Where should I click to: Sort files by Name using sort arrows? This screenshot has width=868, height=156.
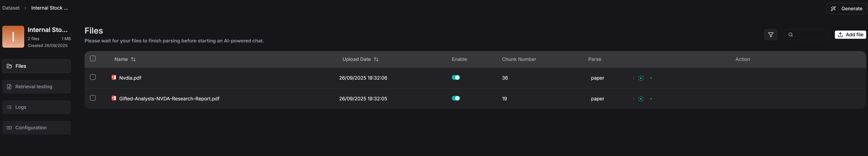[133, 59]
